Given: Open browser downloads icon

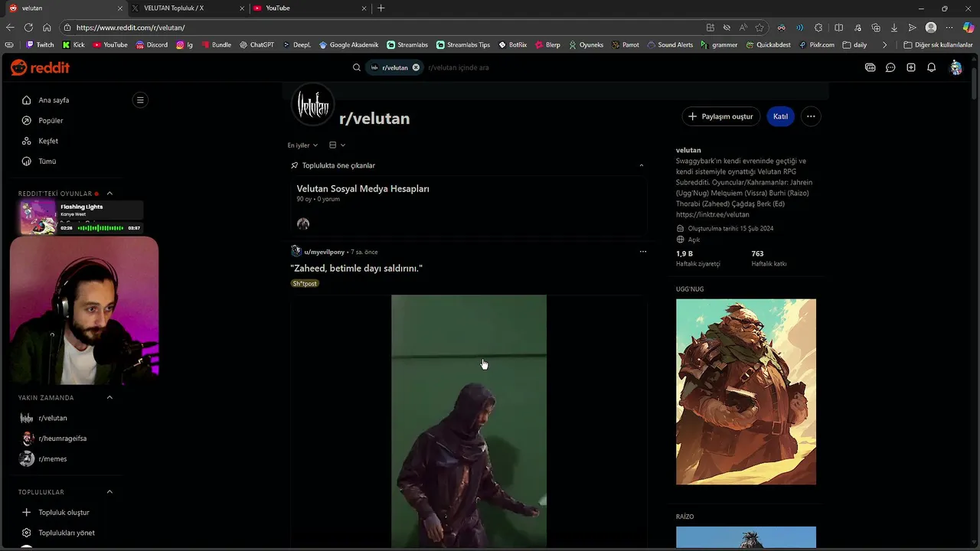Looking at the screenshot, I should coord(893,28).
